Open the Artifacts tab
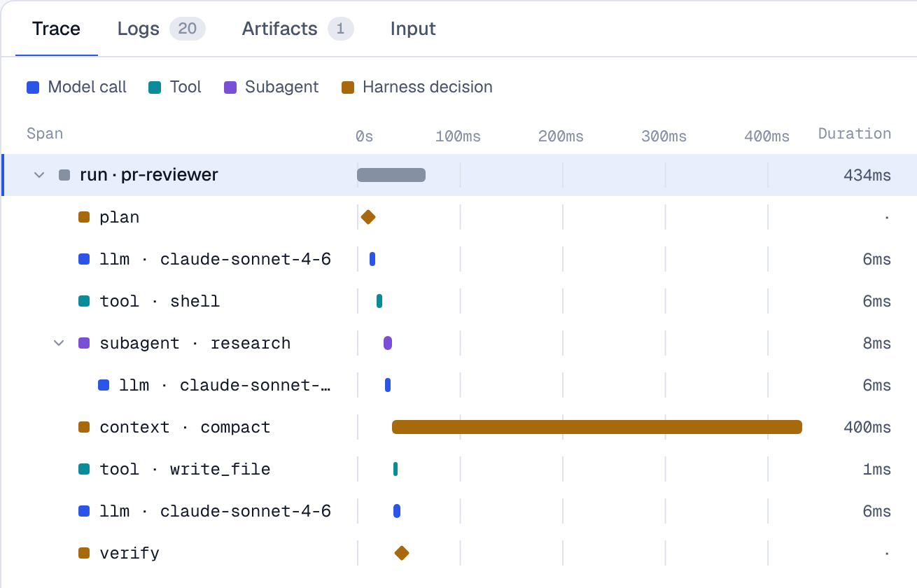917x588 pixels. tap(297, 29)
